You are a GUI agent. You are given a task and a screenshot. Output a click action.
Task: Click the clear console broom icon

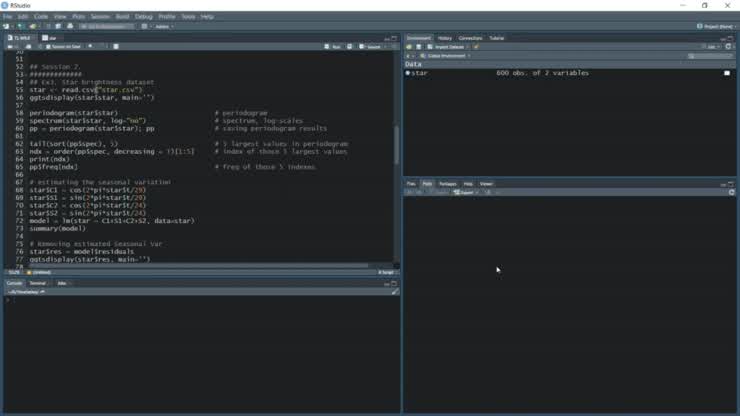pos(395,291)
